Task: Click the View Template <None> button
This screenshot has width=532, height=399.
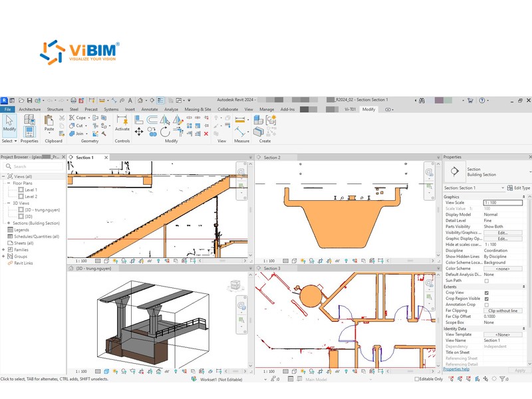Action: (503, 335)
